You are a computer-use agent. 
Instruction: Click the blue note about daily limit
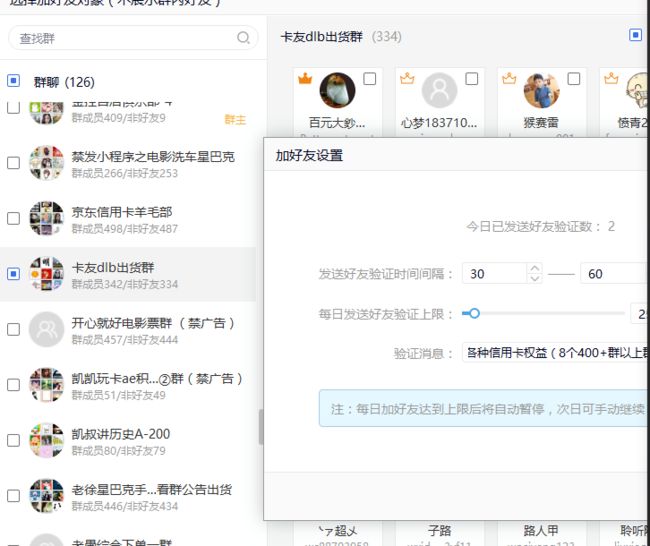[x=483, y=408]
